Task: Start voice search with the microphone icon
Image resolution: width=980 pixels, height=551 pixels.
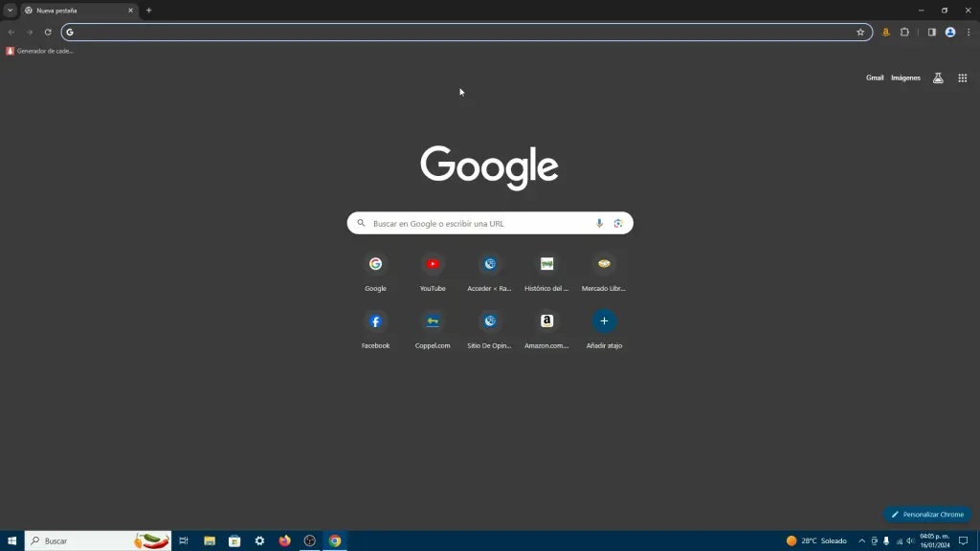Action: tap(599, 223)
